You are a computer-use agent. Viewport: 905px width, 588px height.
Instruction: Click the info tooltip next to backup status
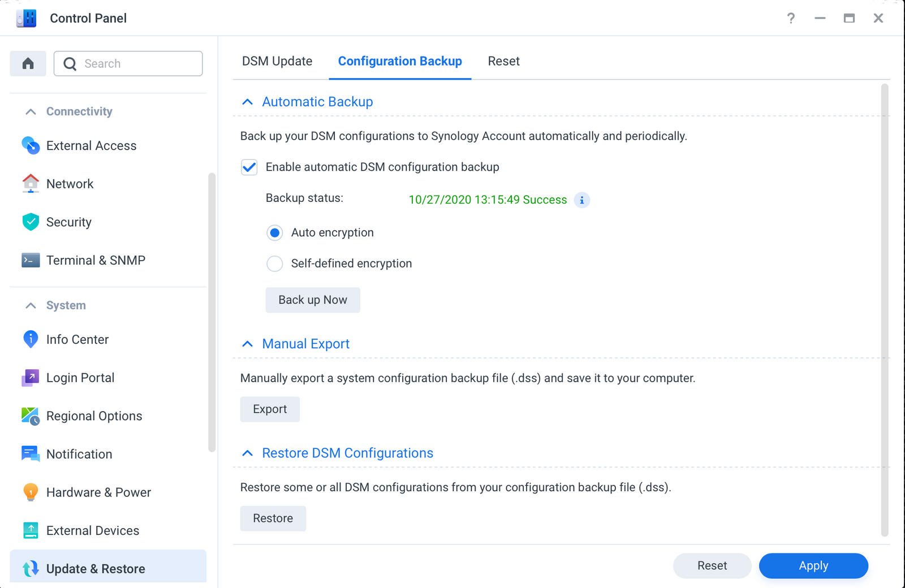pos(581,200)
